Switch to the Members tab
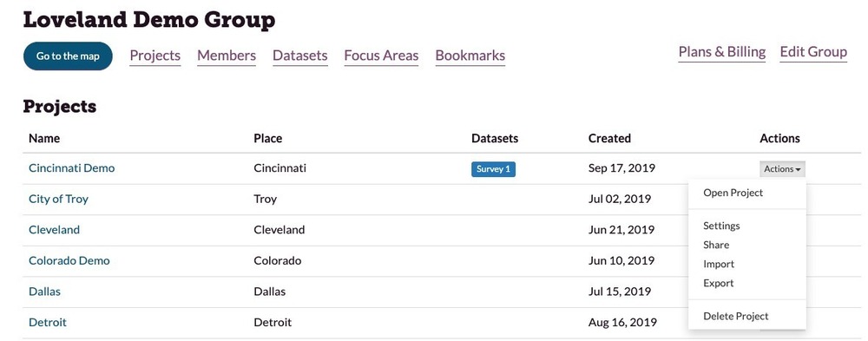Viewport: 868px width, 341px height. coord(227,56)
